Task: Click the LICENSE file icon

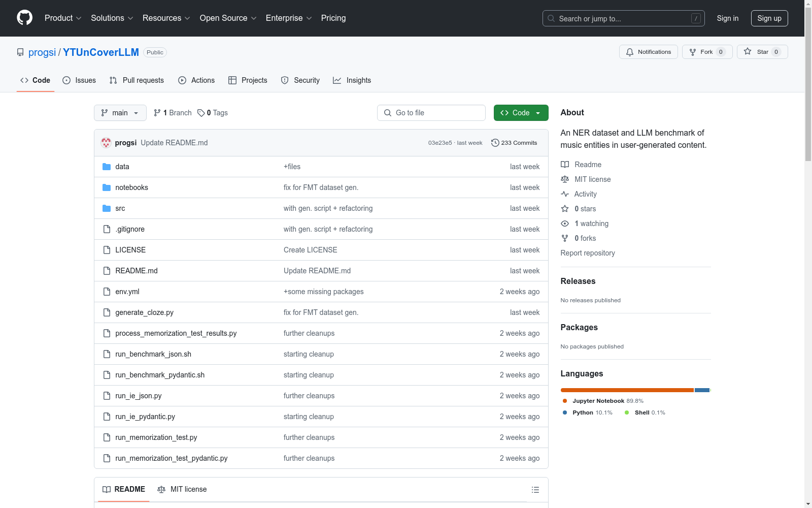Action: pos(107,250)
